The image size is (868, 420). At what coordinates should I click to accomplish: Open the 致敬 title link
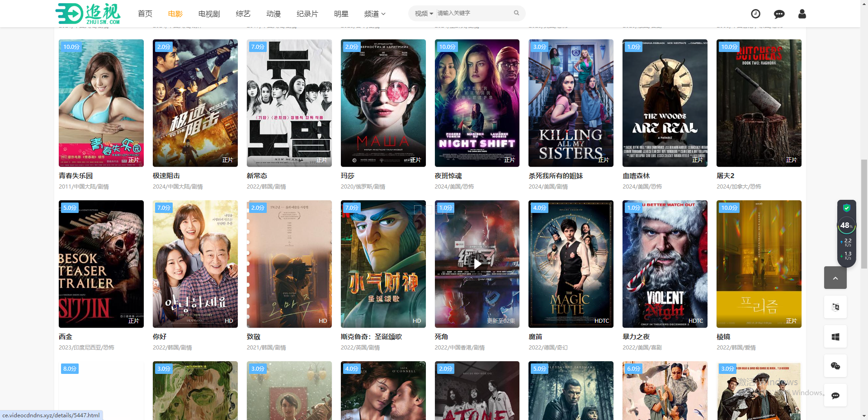coord(254,337)
